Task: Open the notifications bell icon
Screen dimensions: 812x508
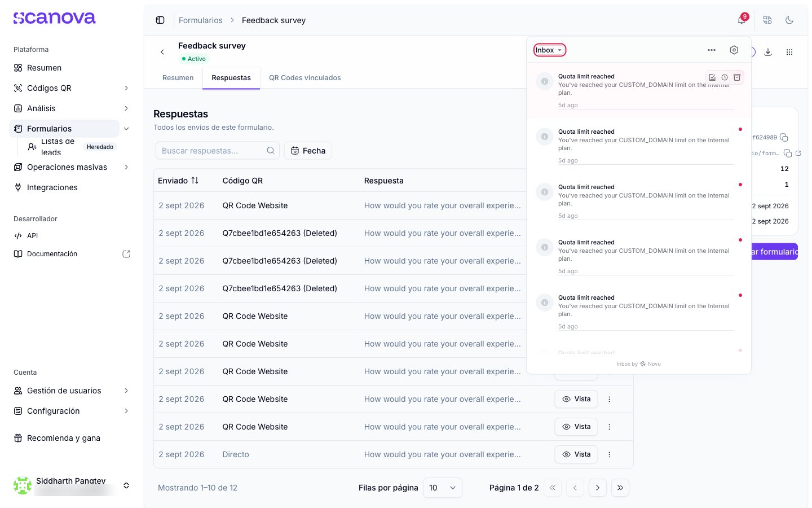Action: (x=742, y=20)
